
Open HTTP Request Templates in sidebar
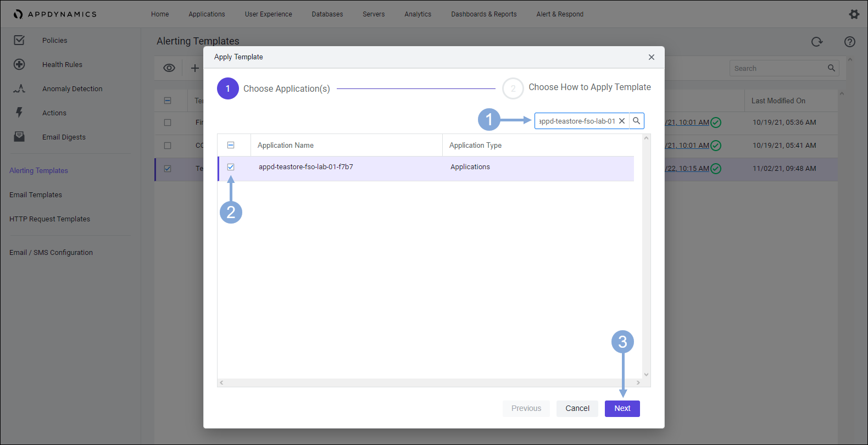pos(49,219)
